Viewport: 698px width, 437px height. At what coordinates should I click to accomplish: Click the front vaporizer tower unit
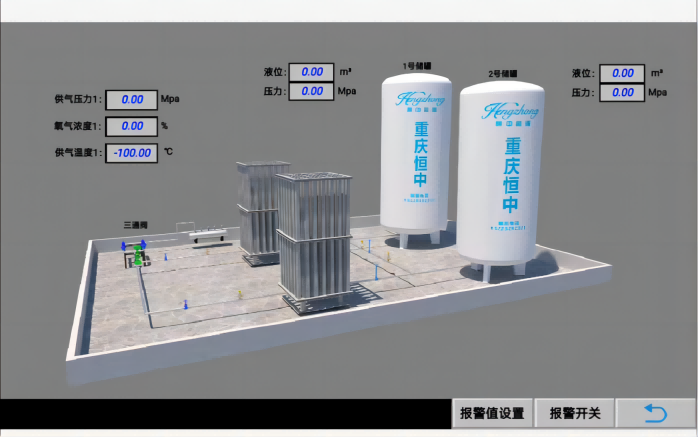point(313,240)
